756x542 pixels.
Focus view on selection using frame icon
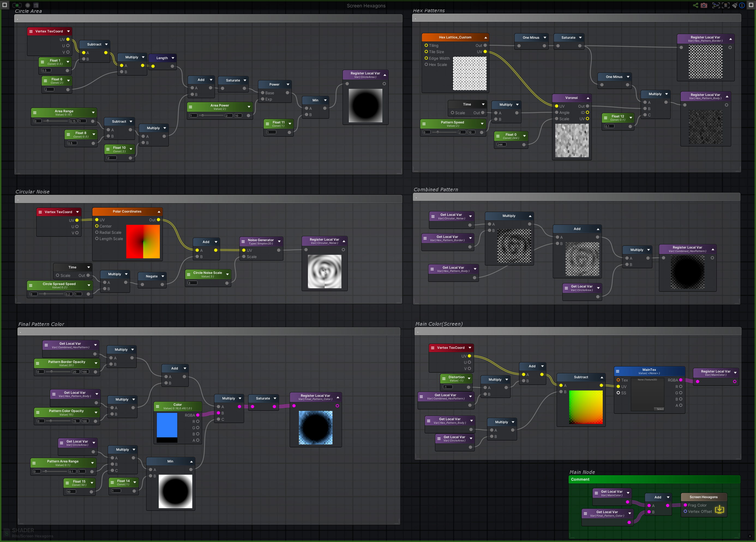tap(716, 5)
